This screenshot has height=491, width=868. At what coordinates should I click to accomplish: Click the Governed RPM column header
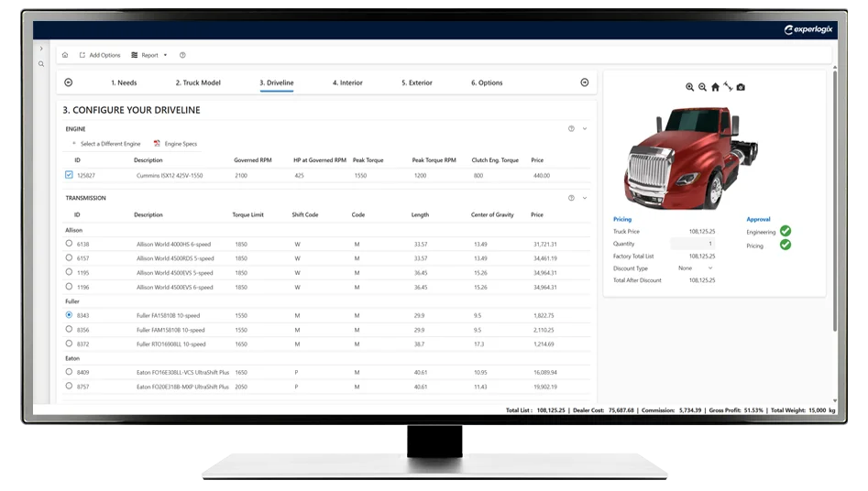click(252, 160)
